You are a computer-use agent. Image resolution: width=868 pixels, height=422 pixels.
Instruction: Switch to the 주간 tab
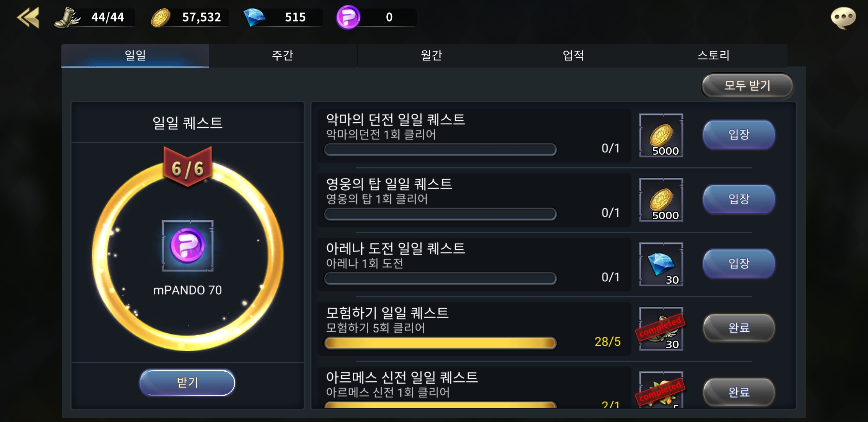click(x=283, y=55)
